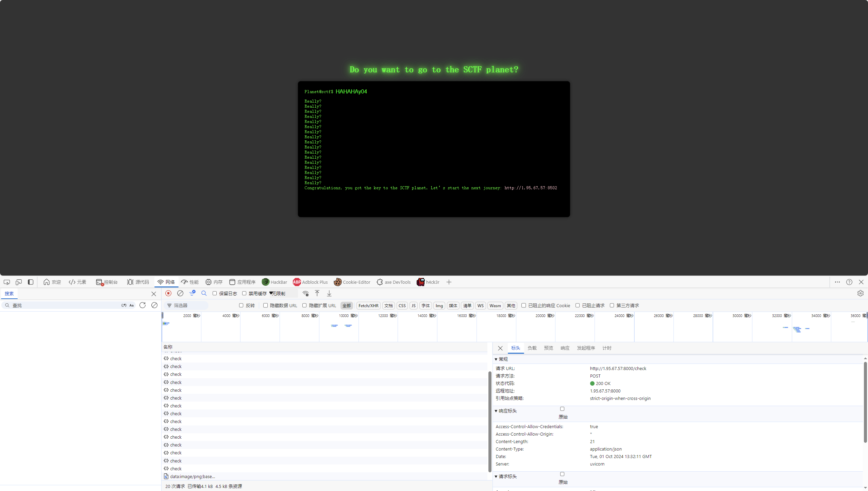Viewport: 868px width, 491px height.
Task: Open the 内存 memory tab
Action: point(214,282)
